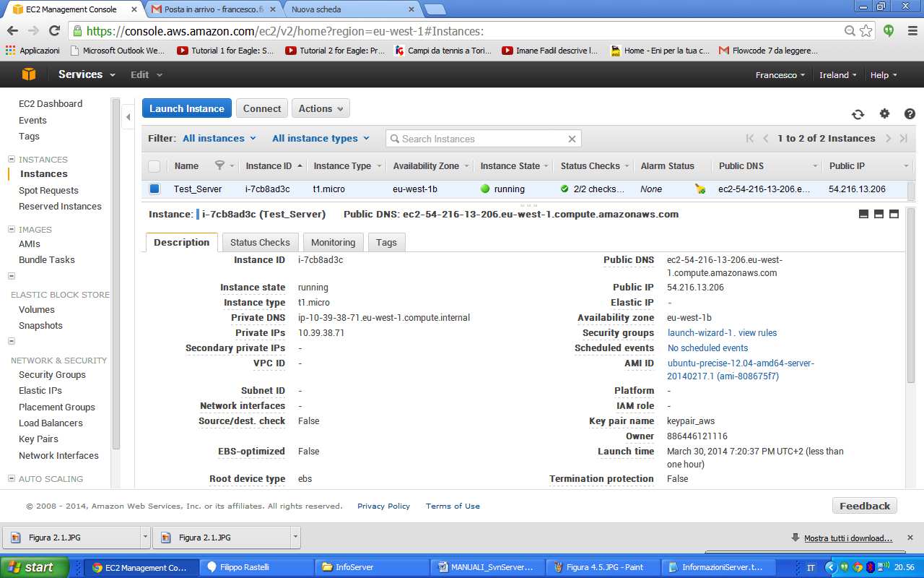
Task: Maximize the instance detail pane layout
Action: [894, 214]
